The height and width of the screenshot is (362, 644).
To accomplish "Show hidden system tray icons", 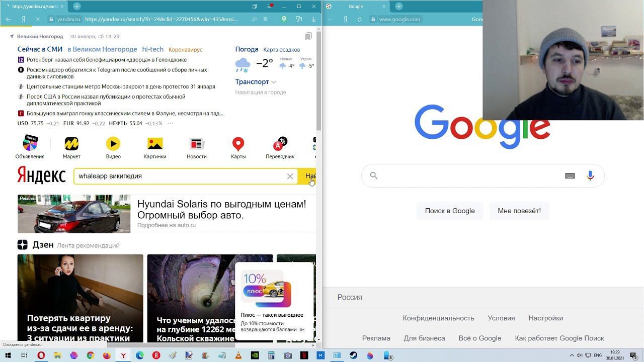I will [573, 355].
